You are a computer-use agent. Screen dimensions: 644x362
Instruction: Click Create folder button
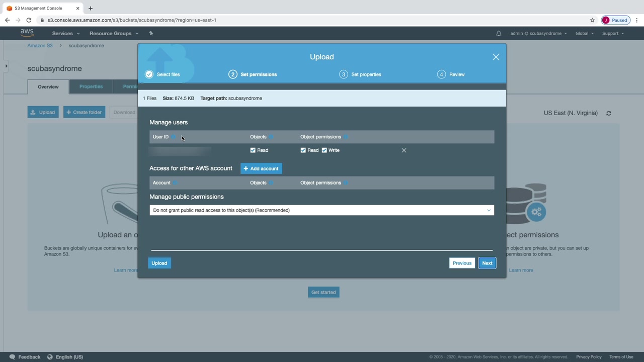[84, 112]
